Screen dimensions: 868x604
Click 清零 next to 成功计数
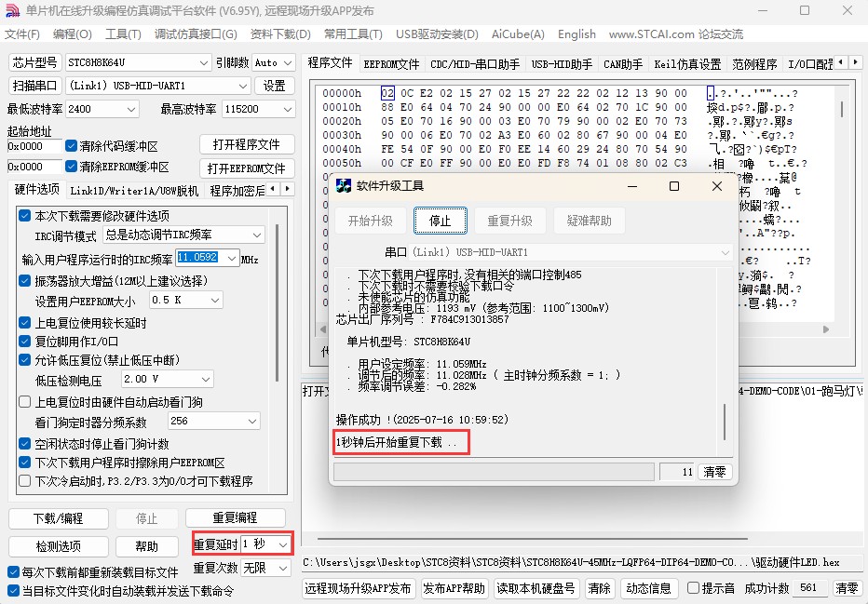click(x=847, y=588)
